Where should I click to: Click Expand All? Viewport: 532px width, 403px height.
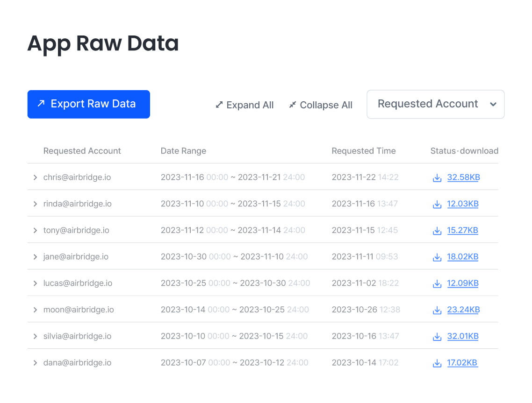click(x=244, y=105)
